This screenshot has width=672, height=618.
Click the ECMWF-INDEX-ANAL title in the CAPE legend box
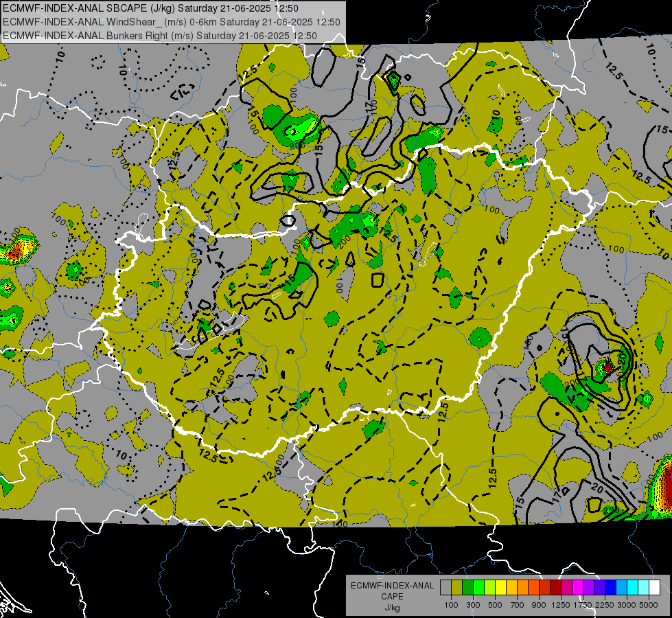point(392,586)
